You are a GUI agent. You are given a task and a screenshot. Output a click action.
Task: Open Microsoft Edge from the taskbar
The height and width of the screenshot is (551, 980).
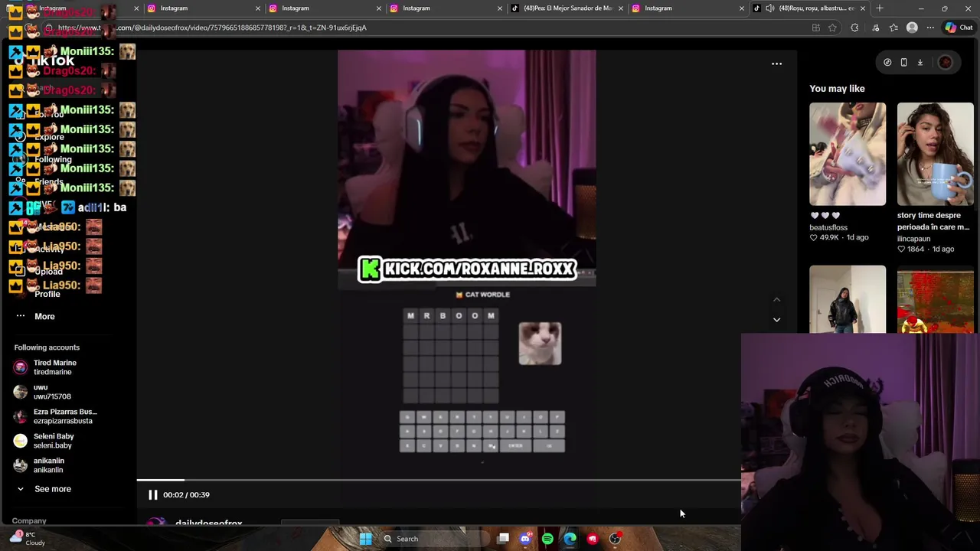point(570,539)
